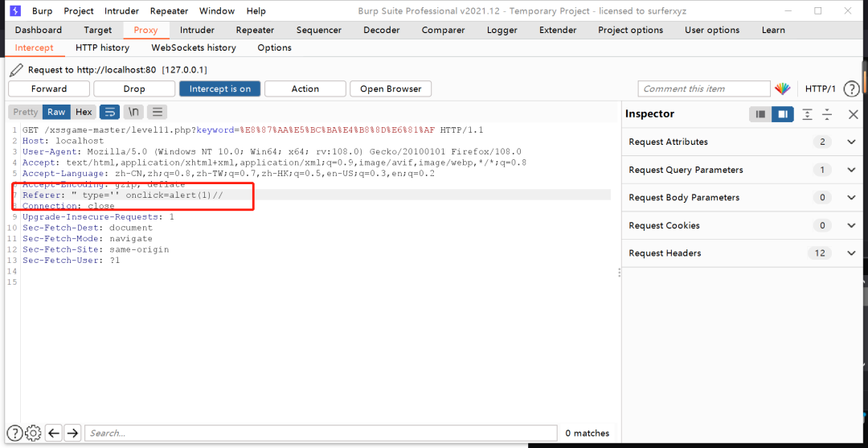Open the editor hamburger menu icon
This screenshot has height=448, width=868.
tap(158, 112)
